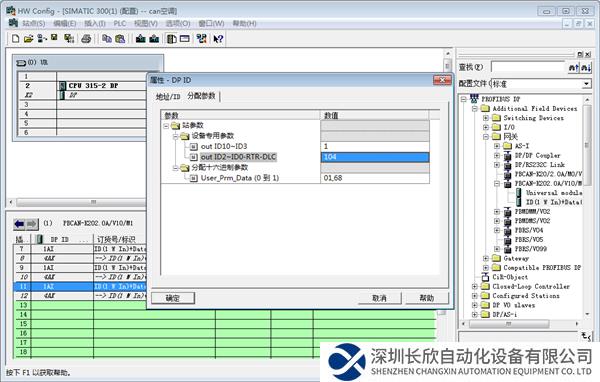Expand the Switching Devices catalog folder
This screenshot has height=382, width=600.
point(486,118)
